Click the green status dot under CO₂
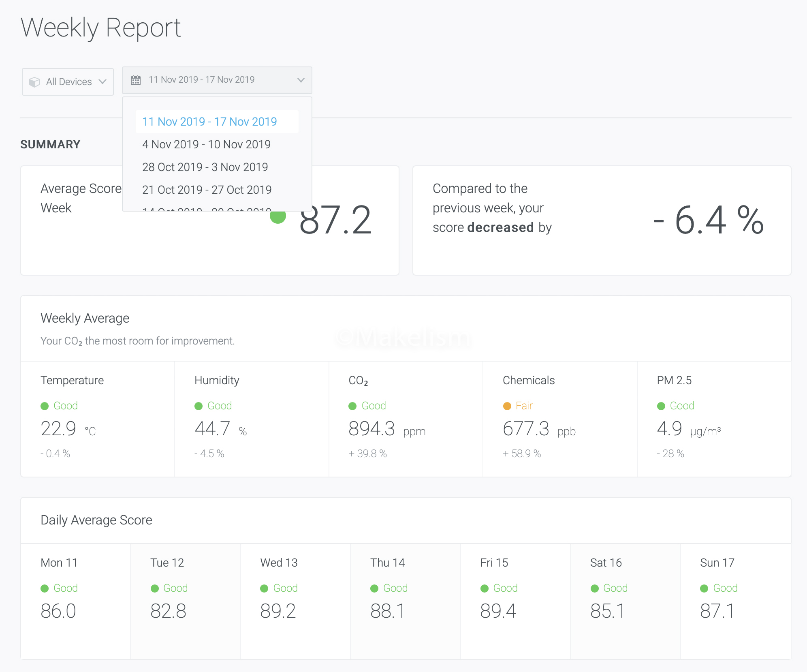 click(x=352, y=406)
